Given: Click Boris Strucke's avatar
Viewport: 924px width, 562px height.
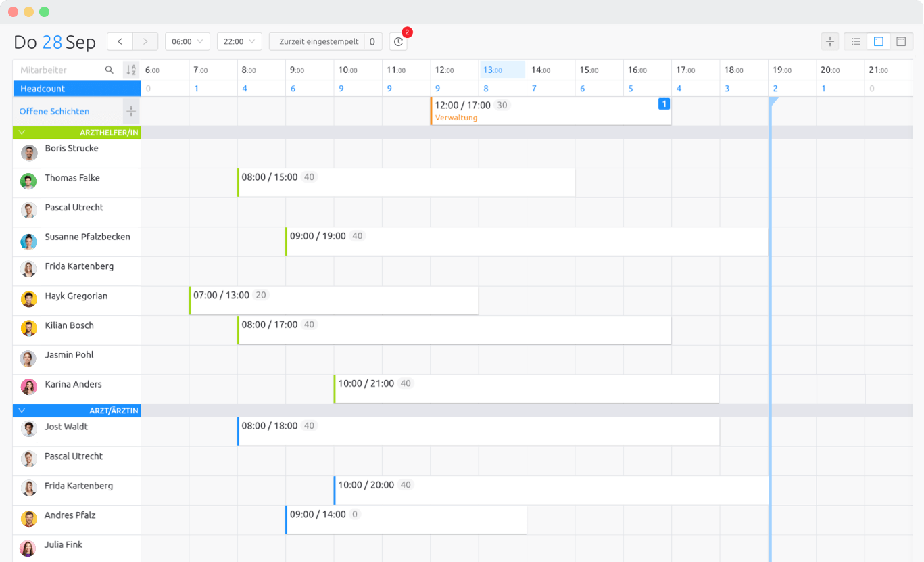Looking at the screenshot, I should point(29,153).
